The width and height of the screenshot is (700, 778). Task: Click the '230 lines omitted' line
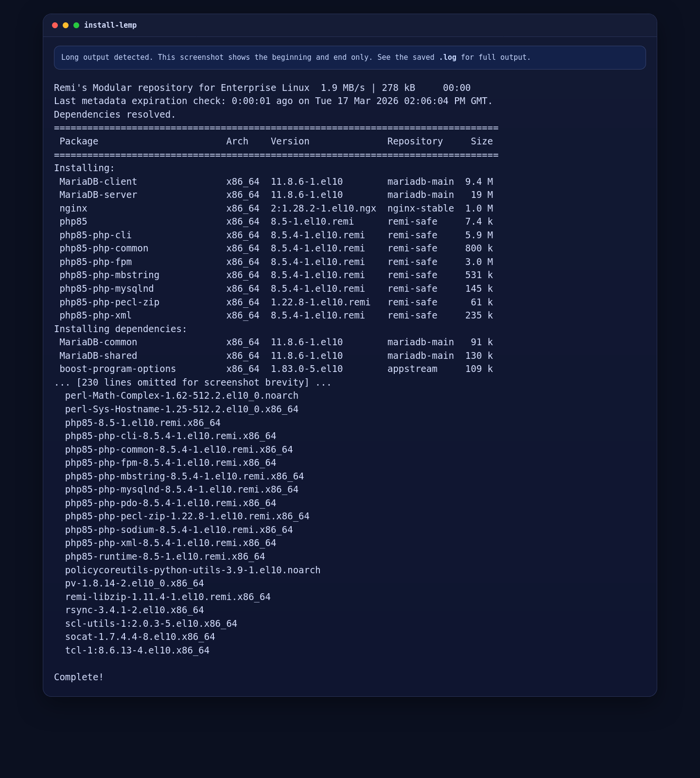click(x=192, y=383)
